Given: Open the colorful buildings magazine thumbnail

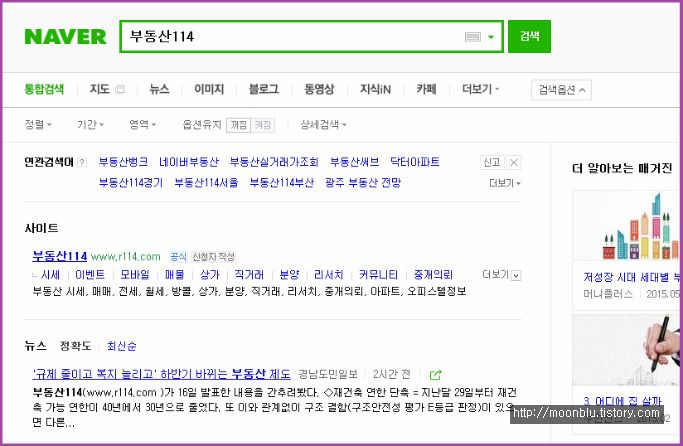Looking at the screenshot, I should 627,226.
